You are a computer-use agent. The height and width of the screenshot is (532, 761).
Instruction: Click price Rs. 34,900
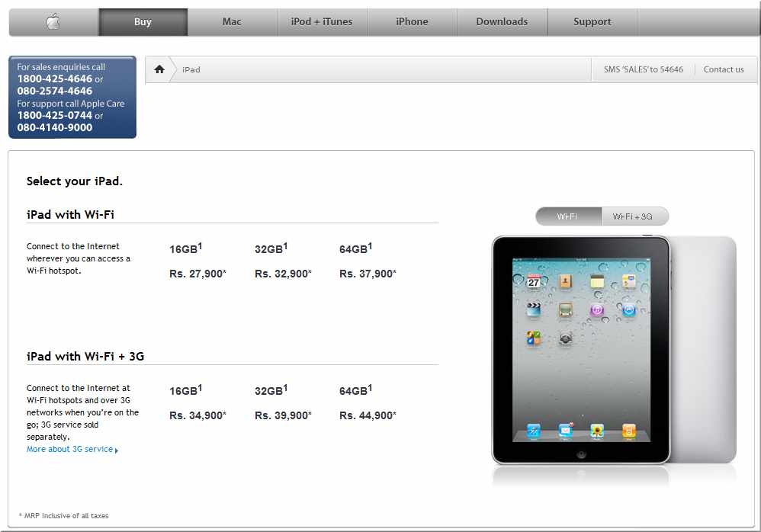(197, 415)
